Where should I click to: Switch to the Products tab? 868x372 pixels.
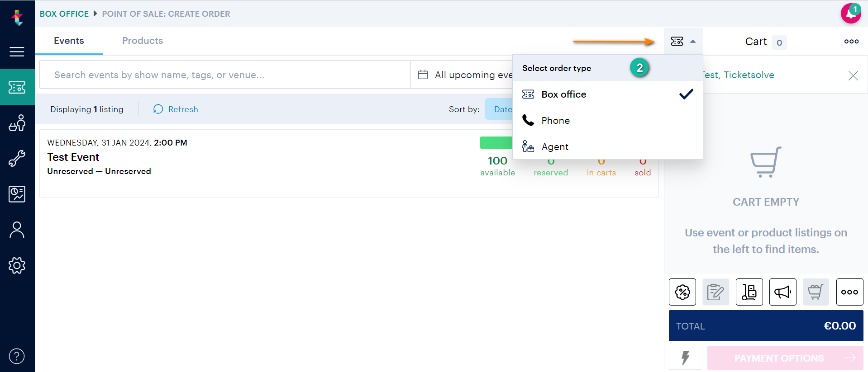click(143, 41)
